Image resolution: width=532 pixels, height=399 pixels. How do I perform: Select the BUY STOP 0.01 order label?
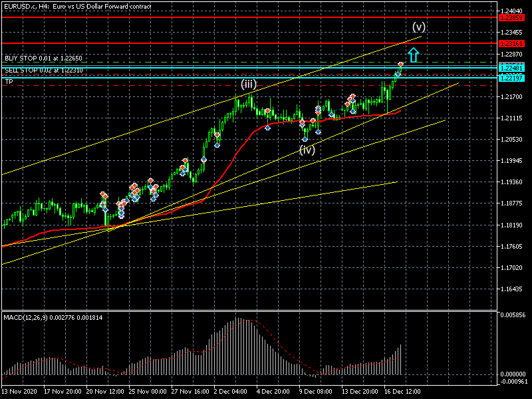(43, 59)
